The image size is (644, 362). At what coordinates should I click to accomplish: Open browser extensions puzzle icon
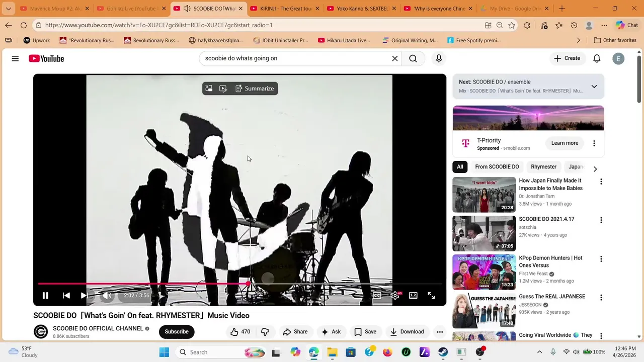point(527,25)
